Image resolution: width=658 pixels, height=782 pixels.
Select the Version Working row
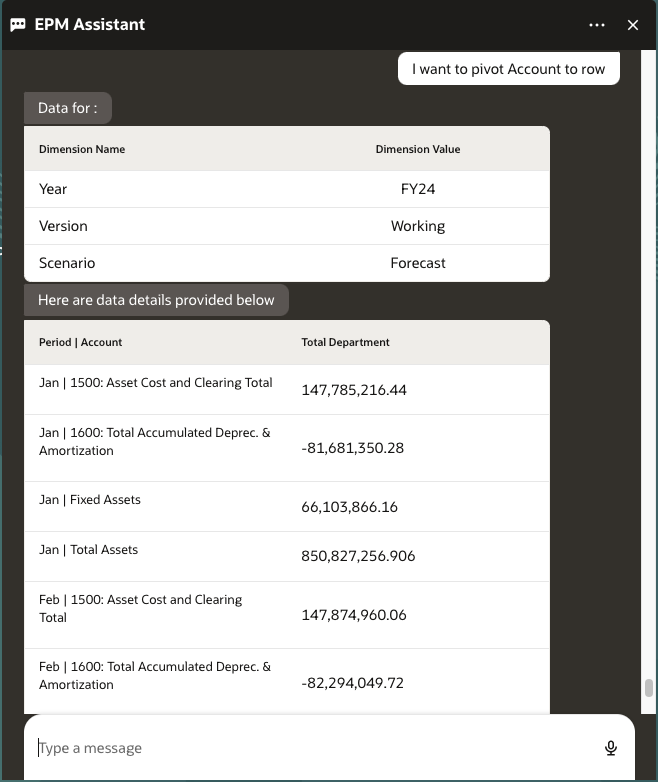(x=286, y=226)
